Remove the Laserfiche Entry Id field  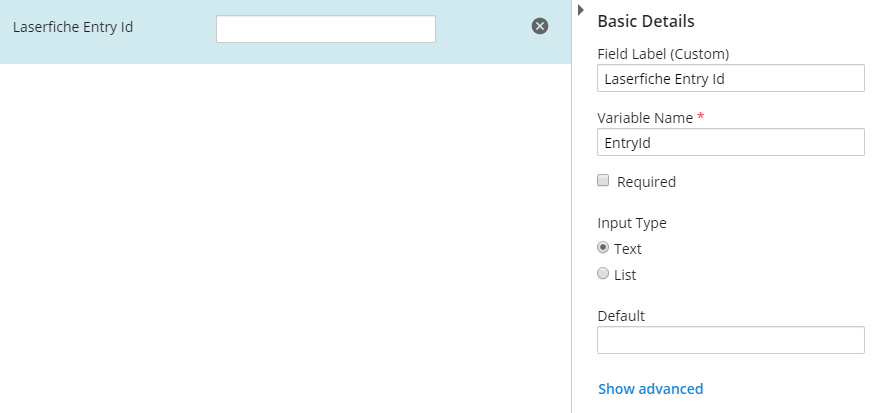click(x=540, y=26)
